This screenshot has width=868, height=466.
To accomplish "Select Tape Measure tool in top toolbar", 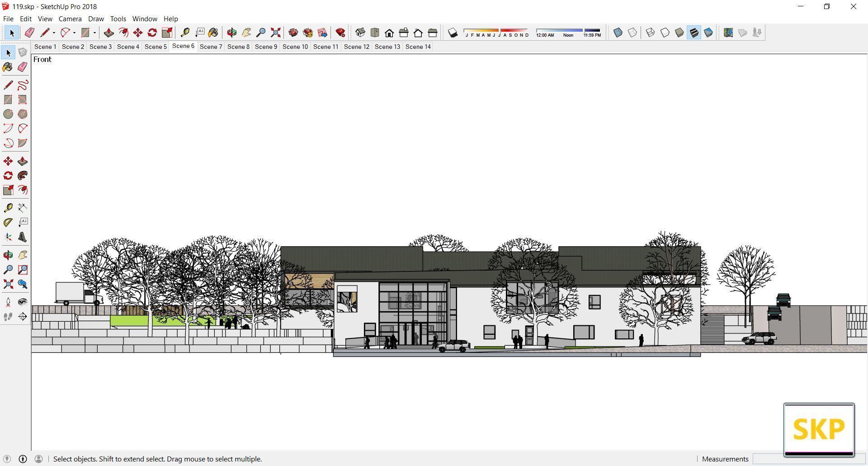I will [184, 33].
